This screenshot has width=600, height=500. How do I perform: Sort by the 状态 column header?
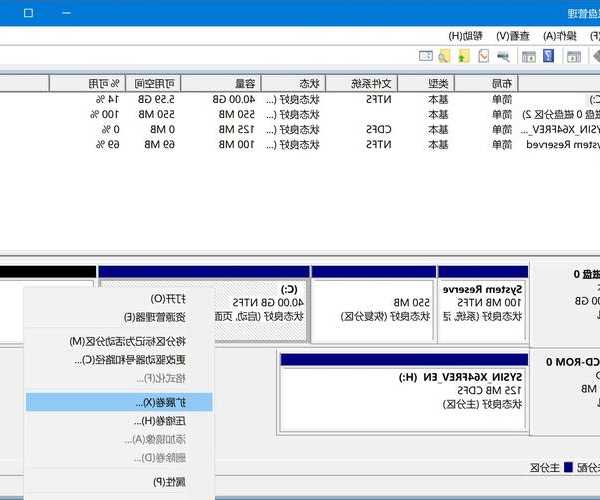[293, 83]
